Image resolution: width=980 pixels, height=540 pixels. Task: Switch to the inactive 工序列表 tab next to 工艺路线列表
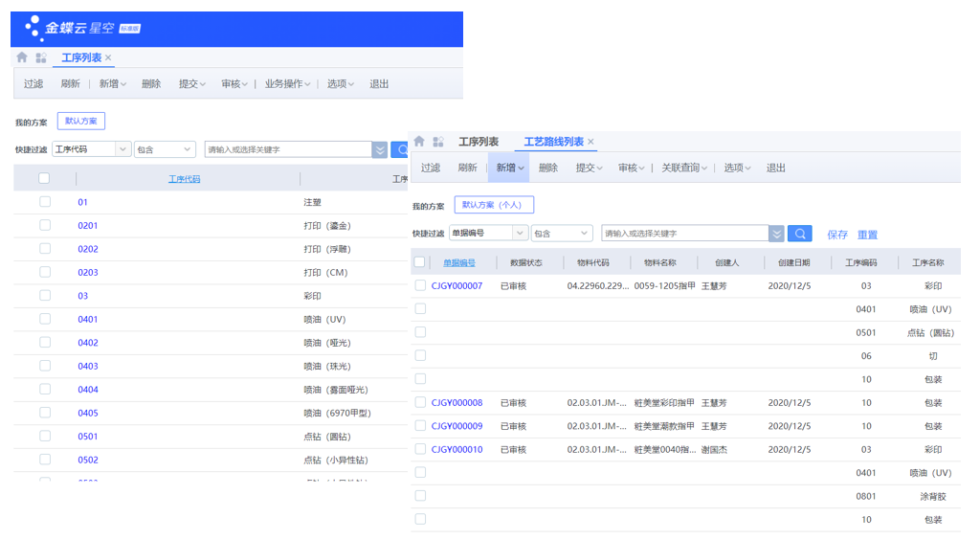point(479,142)
